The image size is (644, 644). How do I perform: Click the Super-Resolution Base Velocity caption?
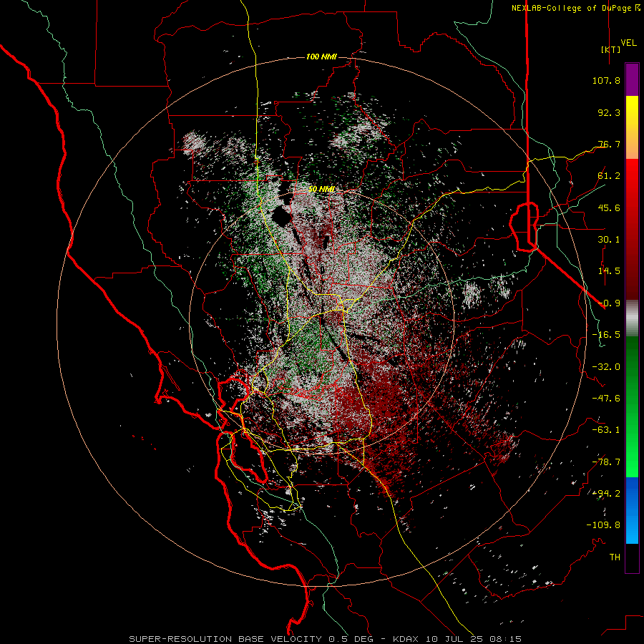326,639
